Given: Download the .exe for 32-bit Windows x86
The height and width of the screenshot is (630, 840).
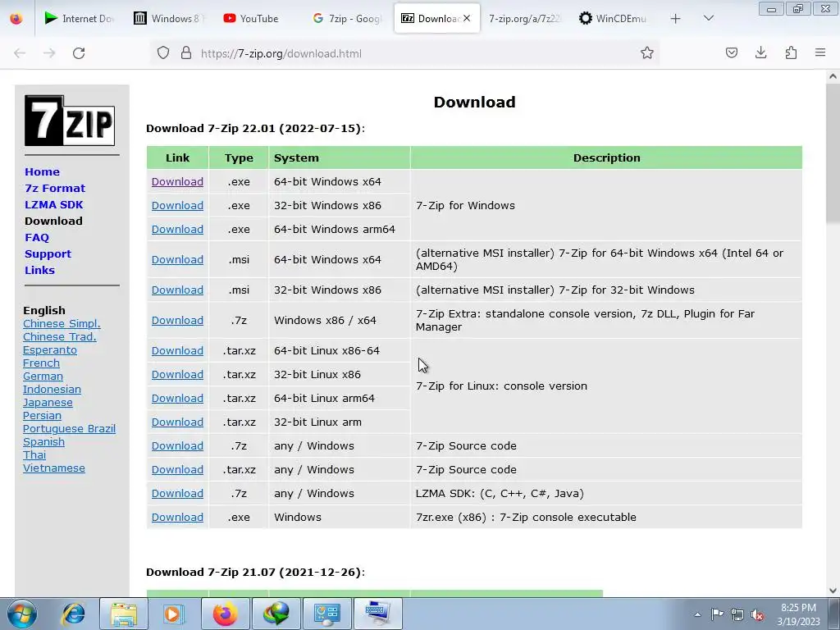Looking at the screenshot, I should (x=177, y=205).
